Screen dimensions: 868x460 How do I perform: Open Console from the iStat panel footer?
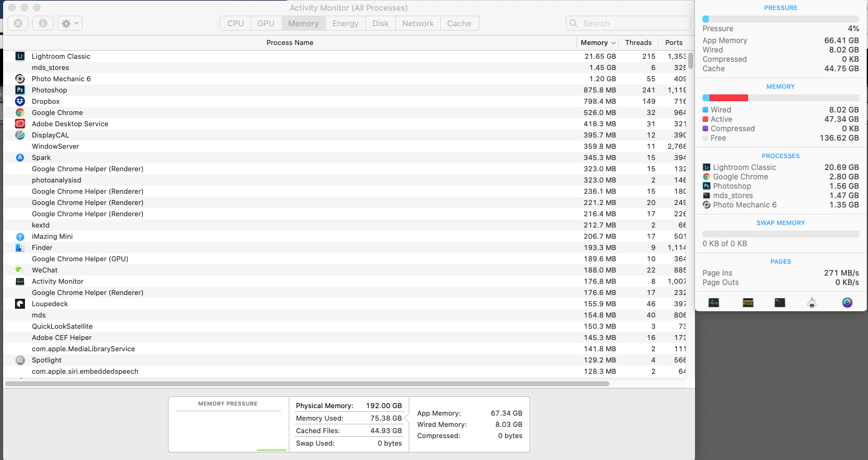tap(747, 302)
